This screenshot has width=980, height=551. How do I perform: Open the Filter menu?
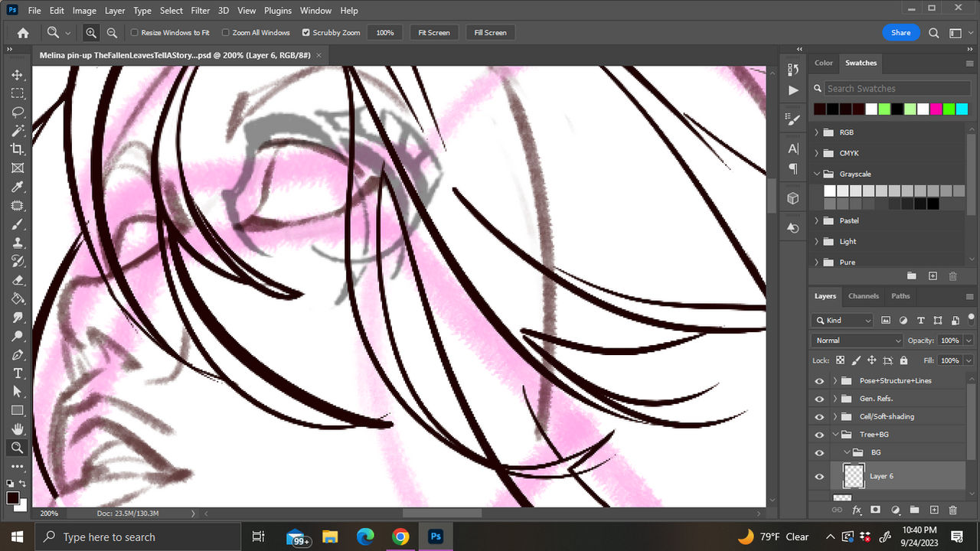200,10
